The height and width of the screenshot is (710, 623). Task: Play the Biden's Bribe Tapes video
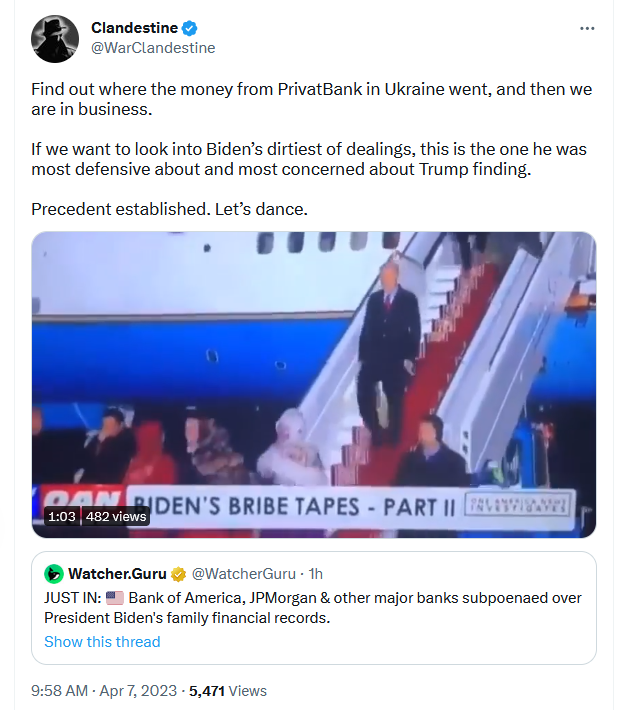coord(313,384)
